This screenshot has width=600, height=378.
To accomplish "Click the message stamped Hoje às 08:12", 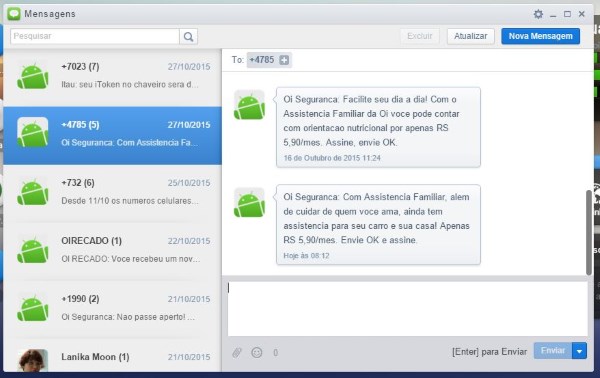I will [378, 225].
